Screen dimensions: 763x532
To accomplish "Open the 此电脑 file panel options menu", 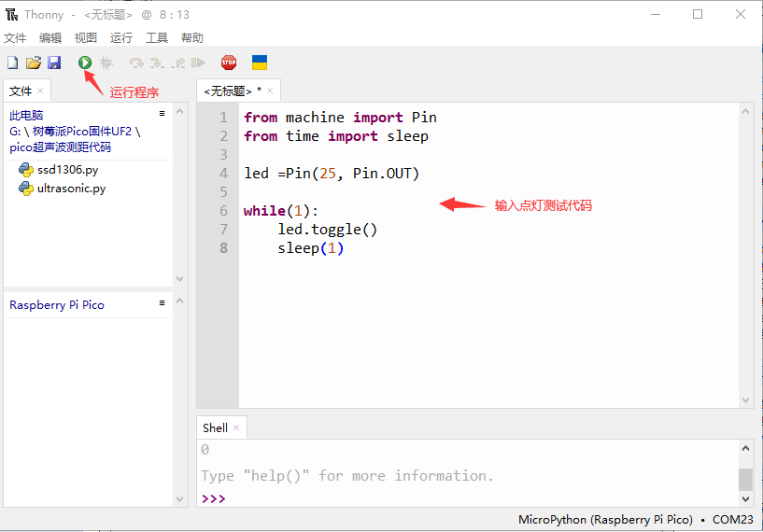I will (162, 113).
